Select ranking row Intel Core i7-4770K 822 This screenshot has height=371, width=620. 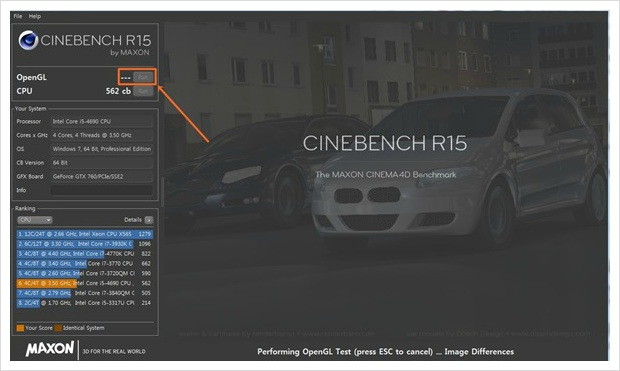[85, 254]
